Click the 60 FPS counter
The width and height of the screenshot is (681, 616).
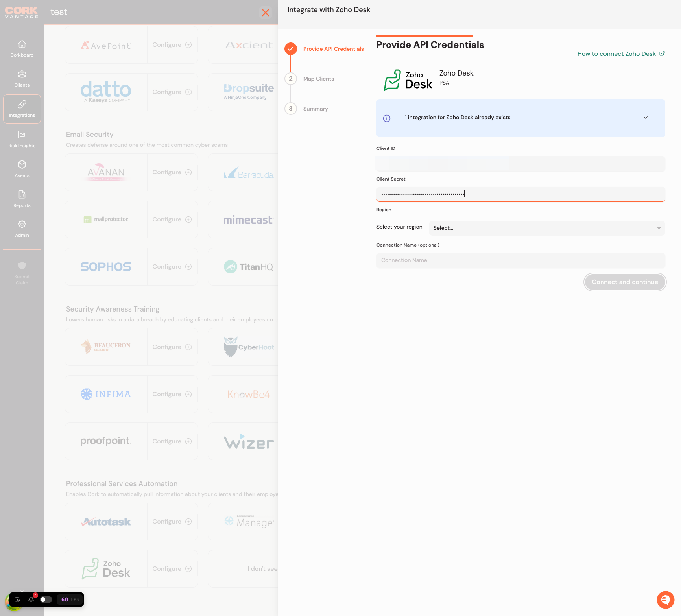70,599
